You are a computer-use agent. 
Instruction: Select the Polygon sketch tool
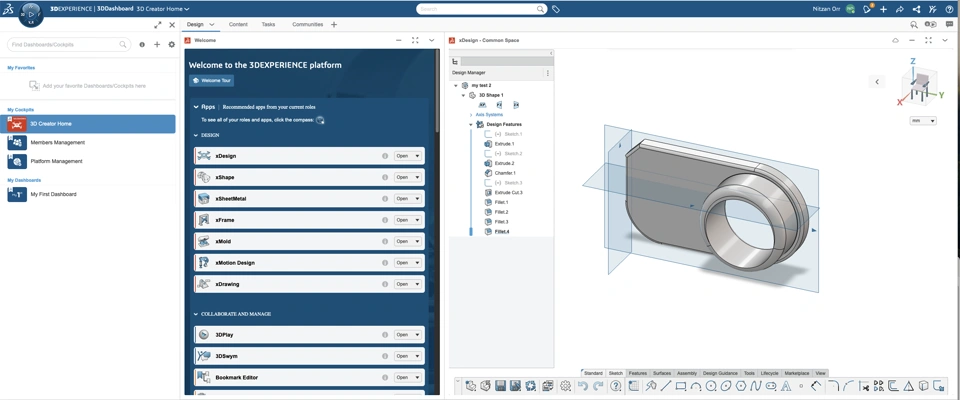(x=741, y=386)
